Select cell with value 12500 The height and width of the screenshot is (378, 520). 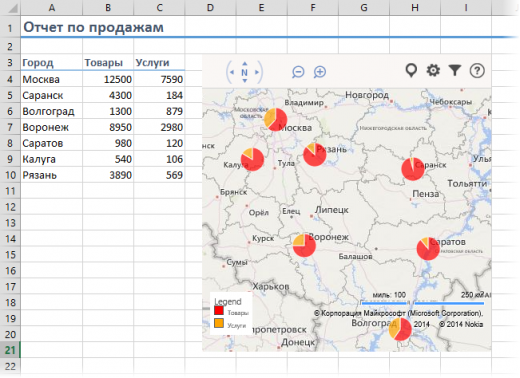pyautogui.click(x=108, y=79)
